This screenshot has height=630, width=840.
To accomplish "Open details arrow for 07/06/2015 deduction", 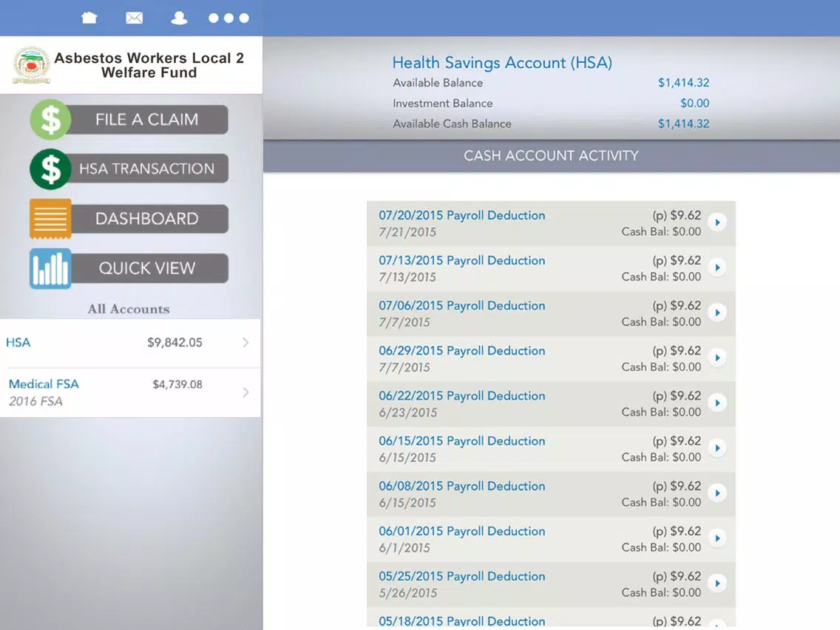I will point(717,312).
